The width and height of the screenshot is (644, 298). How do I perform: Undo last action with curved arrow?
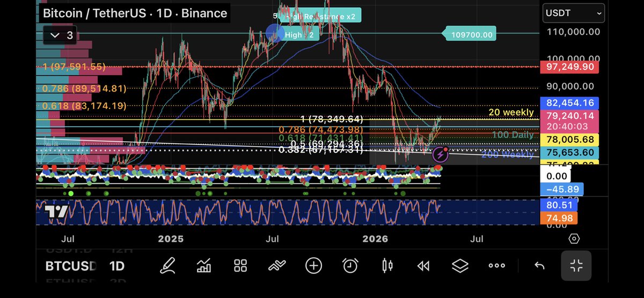(540, 265)
